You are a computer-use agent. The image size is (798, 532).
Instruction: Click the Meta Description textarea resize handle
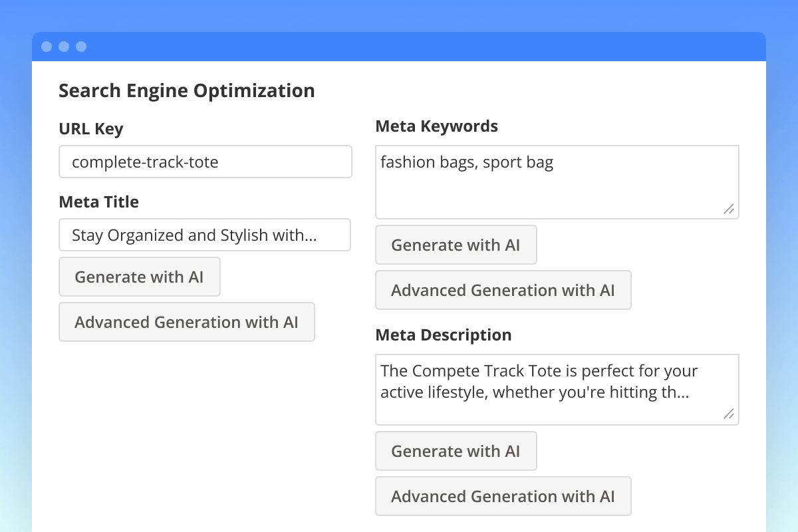pyautogui.click(x=729, y=415)
